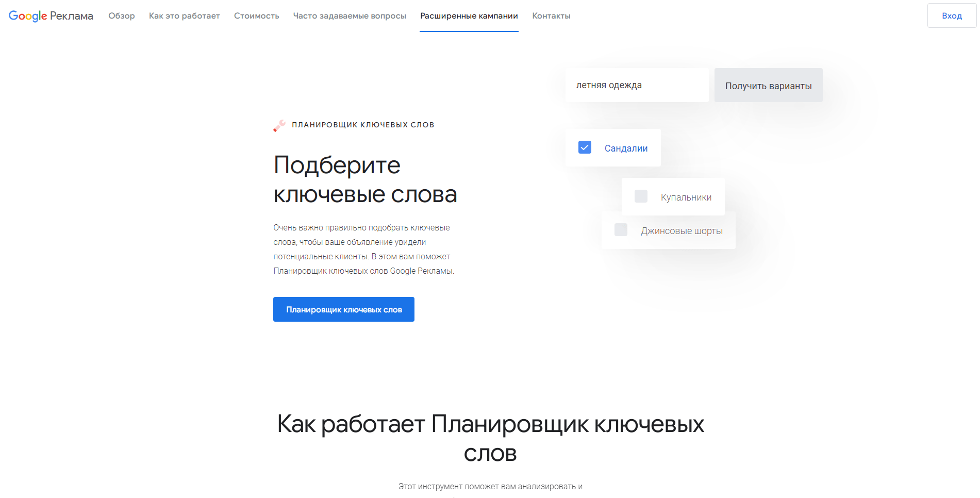This screenshot has height=498, width=980.
Task: Open the Обзор menu item
Action: [122, 16]
